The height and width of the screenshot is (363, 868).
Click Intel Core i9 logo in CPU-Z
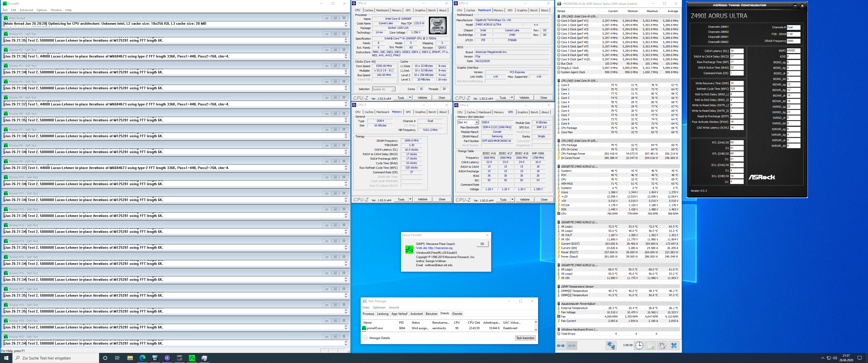[438, 25]
